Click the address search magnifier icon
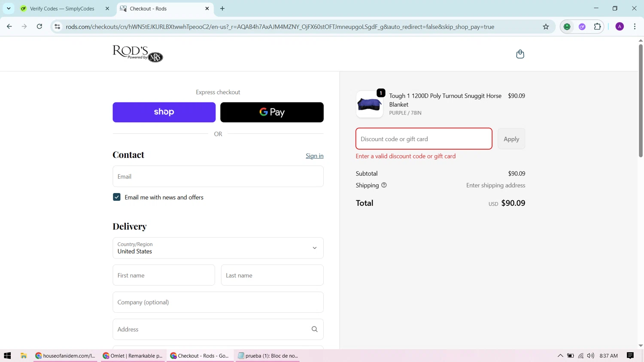The image size is (644, 362). coord(314,329)
